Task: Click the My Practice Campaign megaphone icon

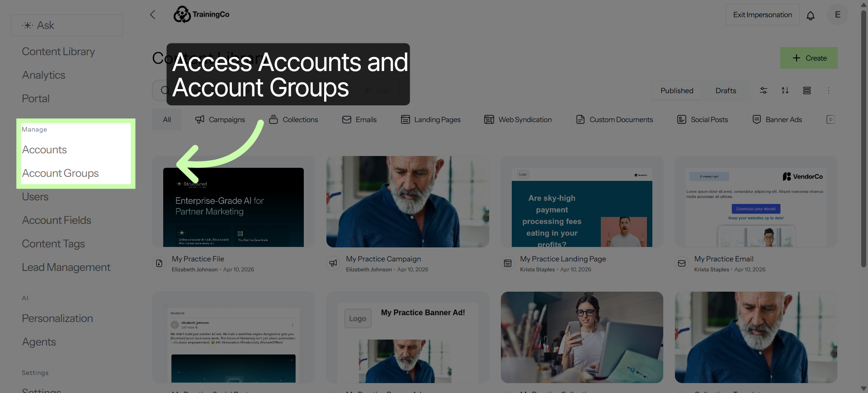Action: pos(333,263)
